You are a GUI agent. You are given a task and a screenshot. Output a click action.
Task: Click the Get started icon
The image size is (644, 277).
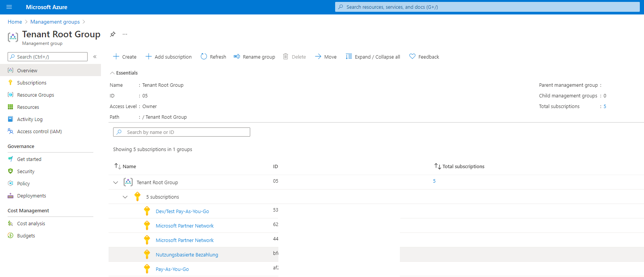coord(11,159)
